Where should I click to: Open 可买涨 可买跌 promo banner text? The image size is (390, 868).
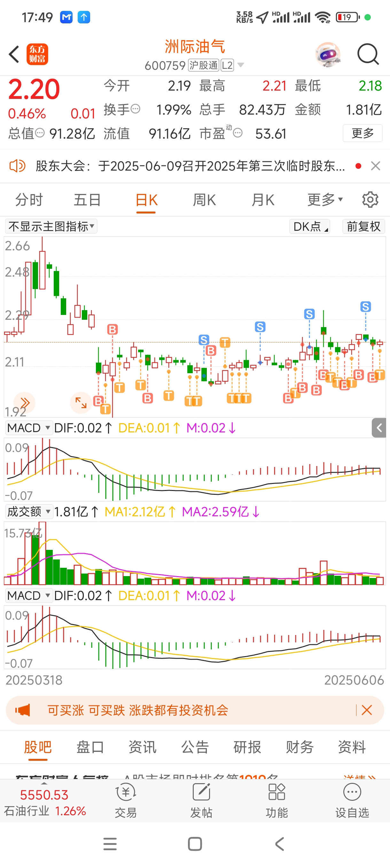(138, 710)
